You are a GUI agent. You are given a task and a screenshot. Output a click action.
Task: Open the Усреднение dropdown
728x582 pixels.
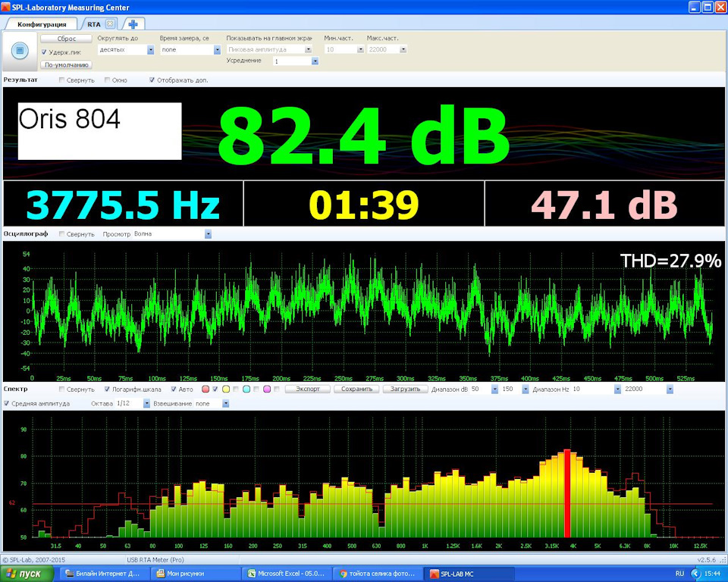click(315, 61)
